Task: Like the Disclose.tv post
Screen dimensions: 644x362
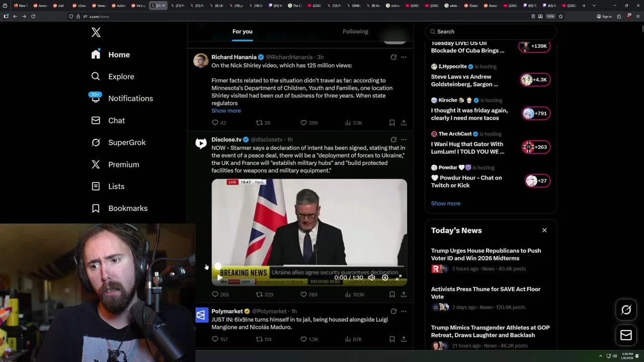Action: (309, 295)
